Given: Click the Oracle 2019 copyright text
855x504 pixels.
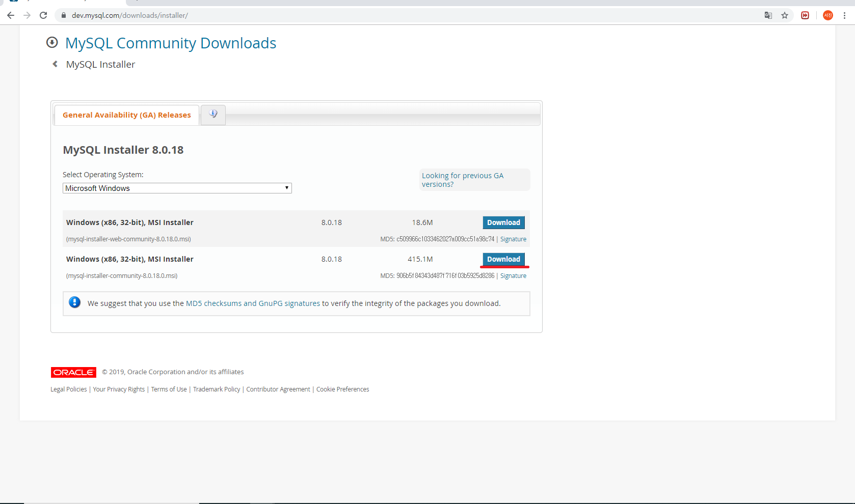Looking at the screenshot, I should tap(173, 372).
